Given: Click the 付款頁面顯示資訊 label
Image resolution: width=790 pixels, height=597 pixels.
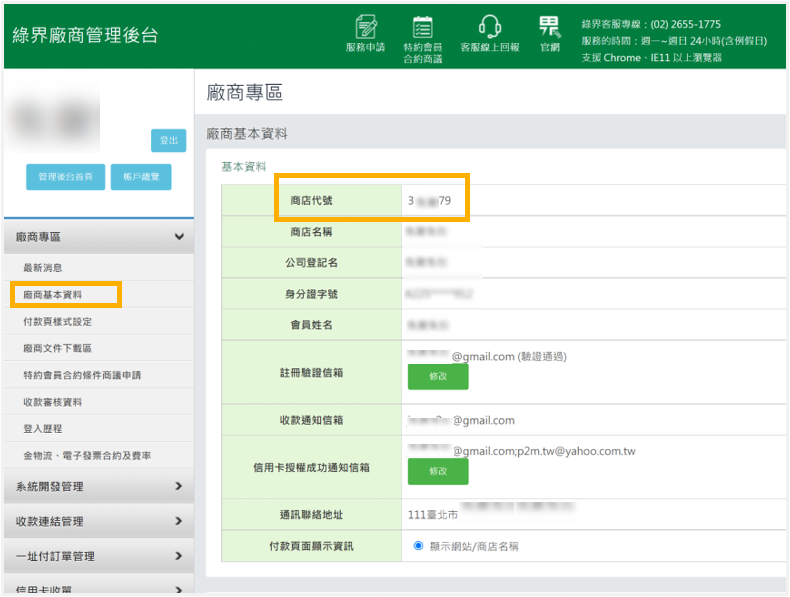Looking at the screenshot, I should [311, 546].
